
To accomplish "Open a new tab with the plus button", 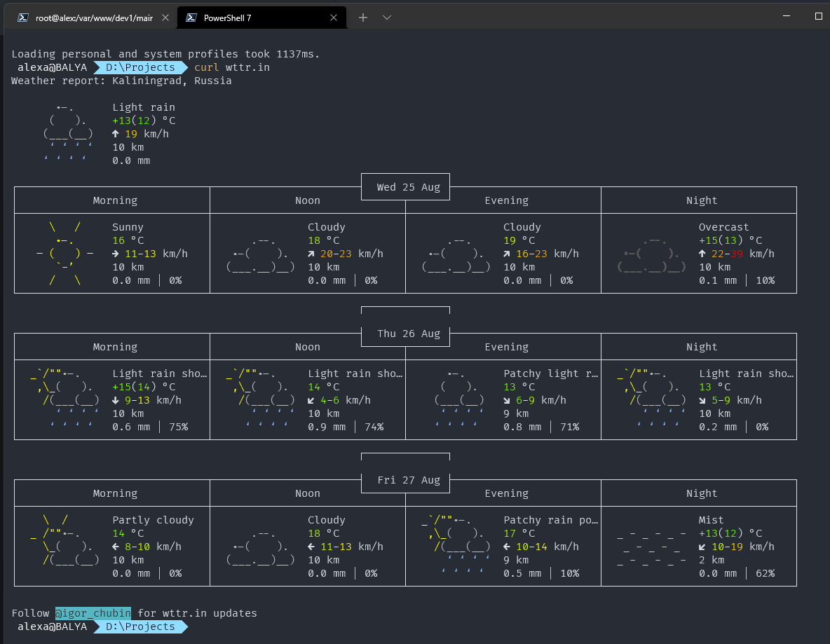I will pyautogui.click(x=363, y=18).
